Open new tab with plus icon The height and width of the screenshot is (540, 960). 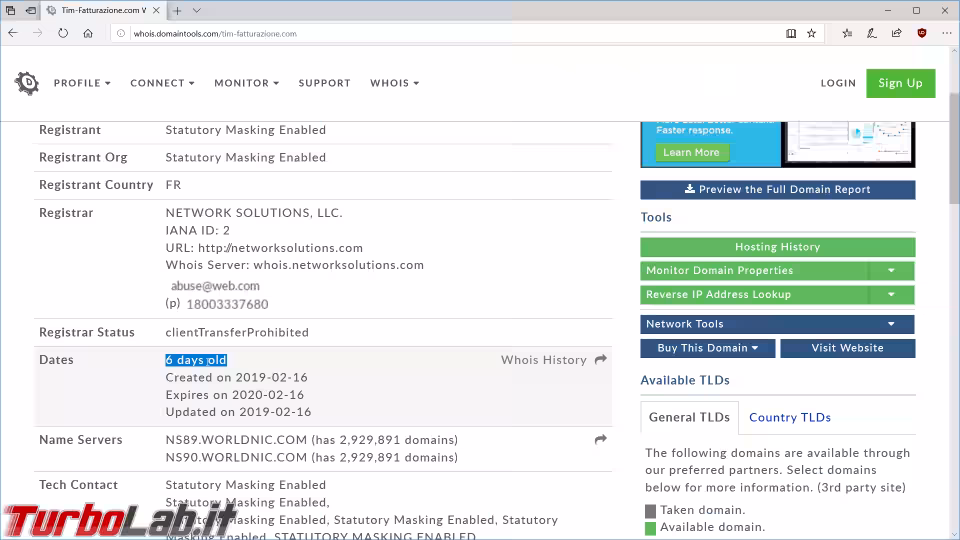177,10
